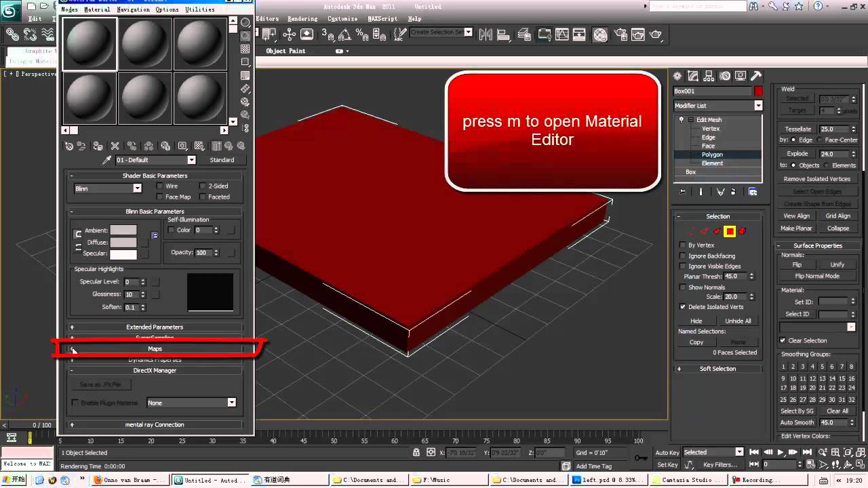Expand the Maps rollout
Screen dimensions: 868x488
pos(155,348)
